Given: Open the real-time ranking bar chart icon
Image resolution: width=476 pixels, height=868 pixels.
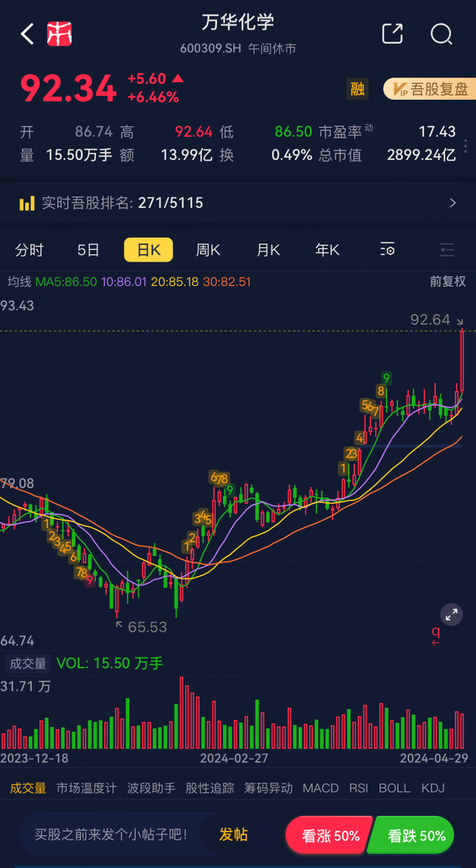Looking at the screenshot, I should pyautogui.click(x=28, y=203).
